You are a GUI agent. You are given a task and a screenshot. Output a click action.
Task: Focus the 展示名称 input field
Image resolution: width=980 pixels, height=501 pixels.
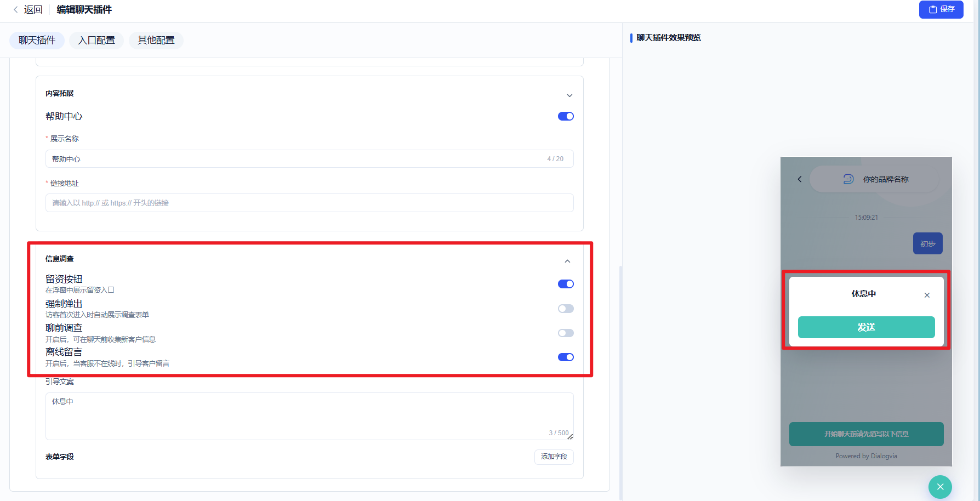[310, 159]
